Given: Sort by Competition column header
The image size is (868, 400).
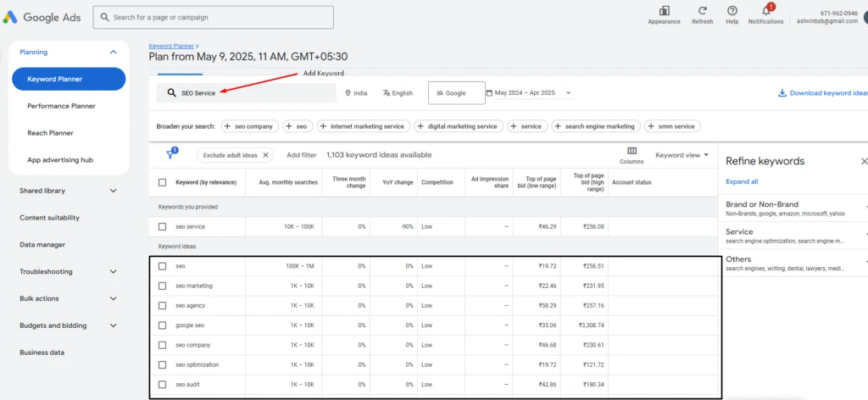Looking at the screenshot, I should coord(437,182).
